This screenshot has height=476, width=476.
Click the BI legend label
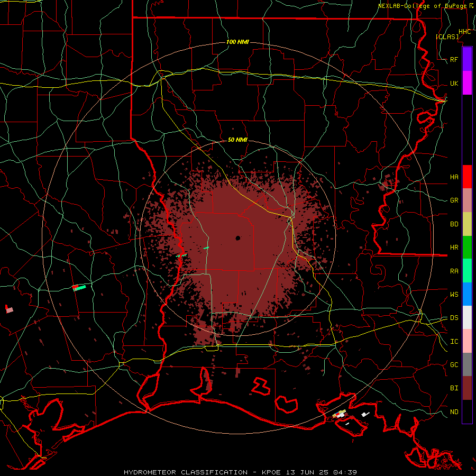(454, 388)
